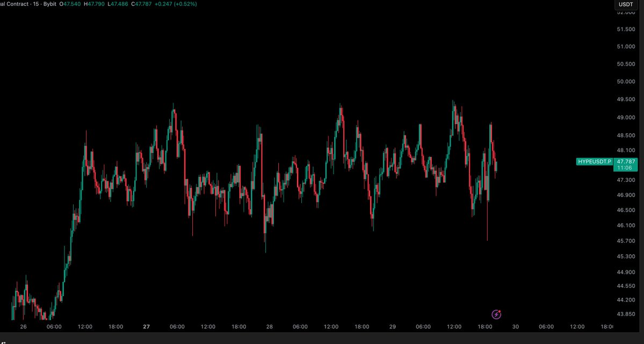Click the 44.200 level on price scale
Image resolution: width=644 pixels, height=344 pixels.
coord(626,300)
